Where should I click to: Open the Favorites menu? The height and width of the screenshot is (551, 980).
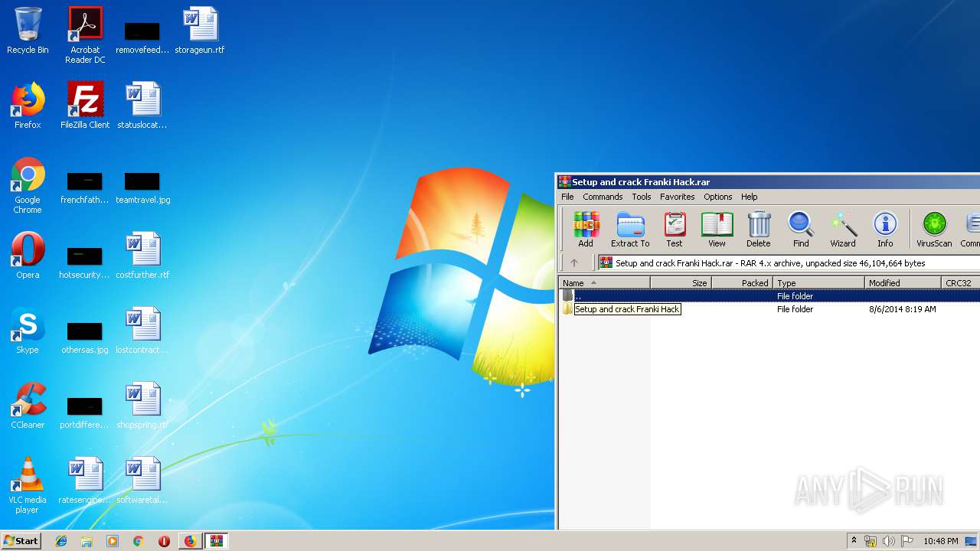(x=678, y=197)
